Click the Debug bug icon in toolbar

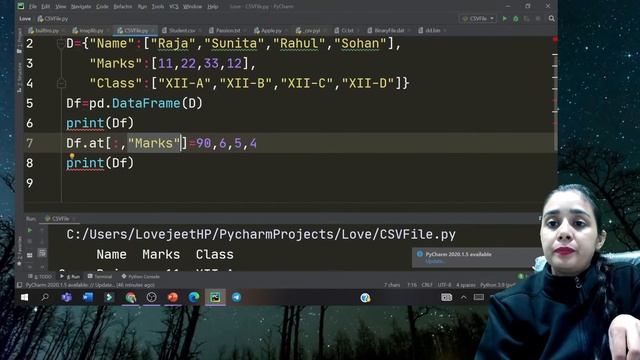click(x=516, y=18)
